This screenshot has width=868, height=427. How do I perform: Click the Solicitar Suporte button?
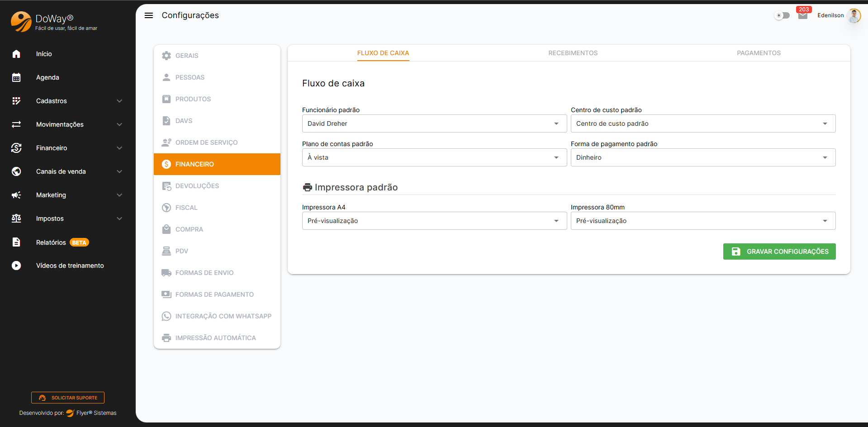click(68, 398)
